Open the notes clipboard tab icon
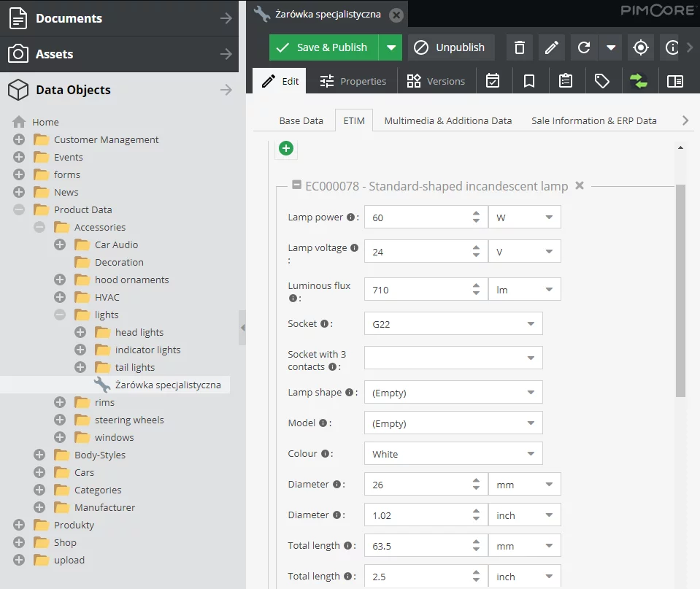The height and width of the screenshot is (589, 700). (x=565, y=81)
